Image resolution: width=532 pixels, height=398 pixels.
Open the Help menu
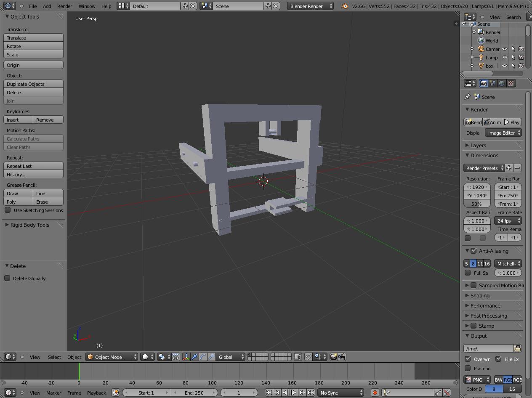[x=106, y=6]
